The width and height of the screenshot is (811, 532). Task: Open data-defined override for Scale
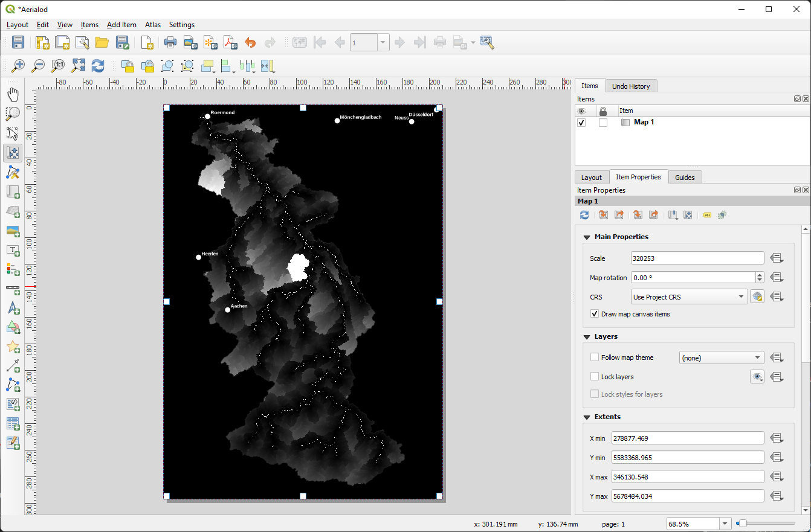coord(777,258)
